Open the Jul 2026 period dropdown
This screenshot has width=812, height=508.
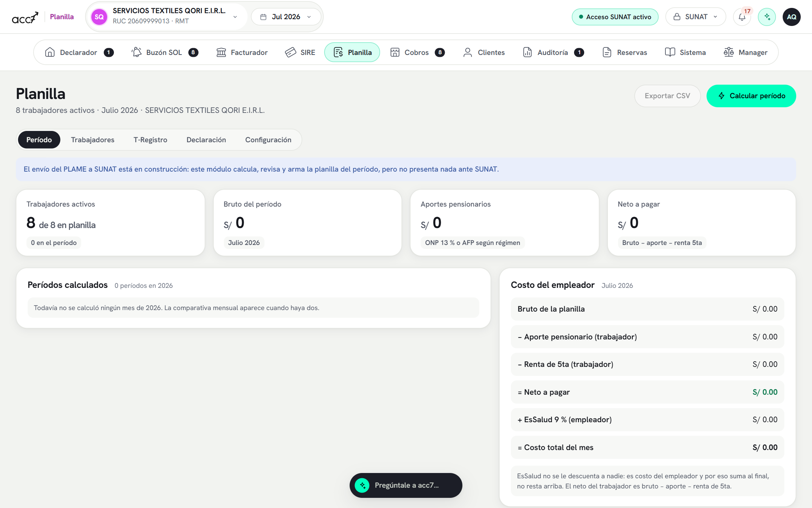(286, 17)
